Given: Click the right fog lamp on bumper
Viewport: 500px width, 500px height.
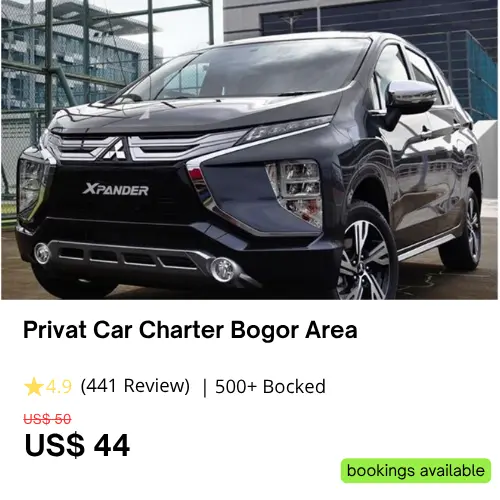Looking at the screenshot, I should (x=223, y=269).
